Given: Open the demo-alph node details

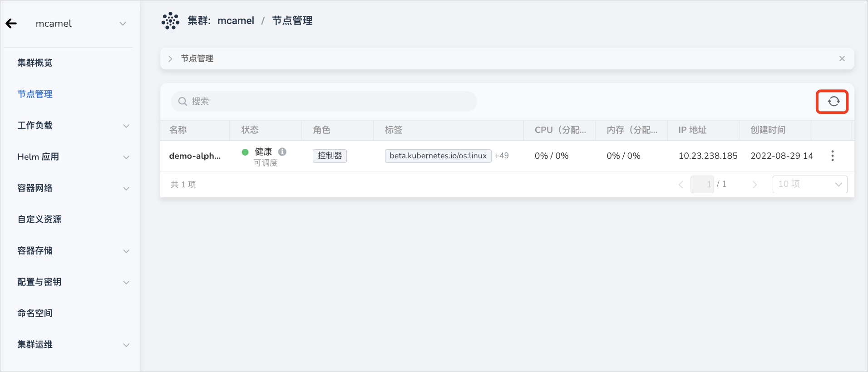Looking at the screenshot, I should pyautogui.click(x=195, y=156).
